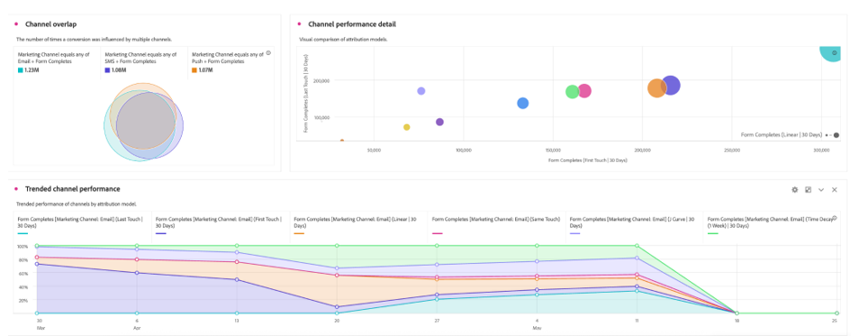Click pink dot beside Channel performance detail title
Image resolution: width=868 pixels, height=336 pixels.
[300, 23]
